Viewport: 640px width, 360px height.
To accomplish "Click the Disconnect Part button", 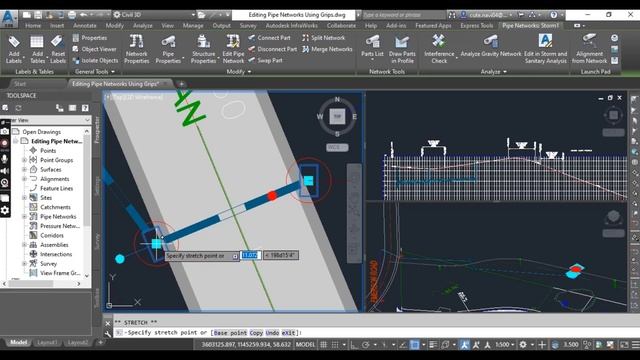I will pyautogui.click(x=272, y=49).
